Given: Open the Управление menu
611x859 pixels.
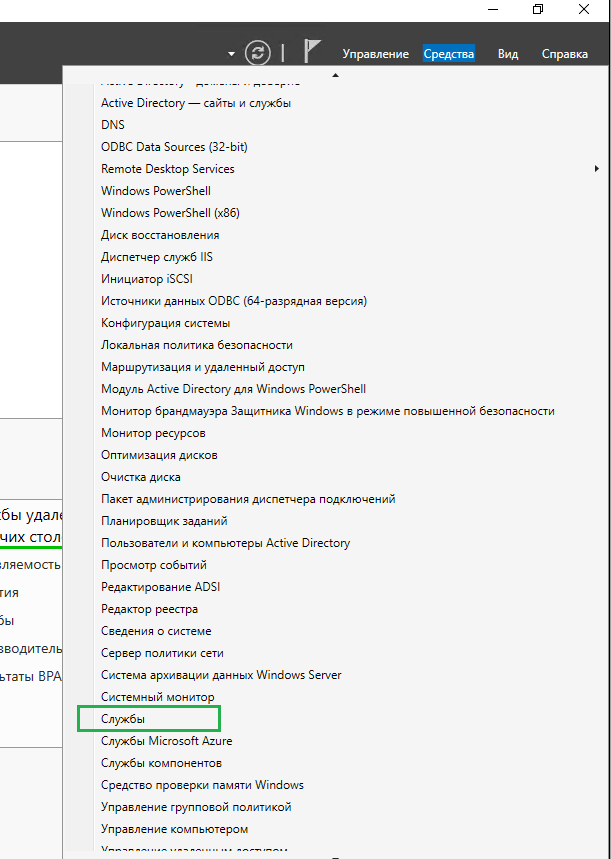Looking at the screenshot, I should click(x=375, y=54).
